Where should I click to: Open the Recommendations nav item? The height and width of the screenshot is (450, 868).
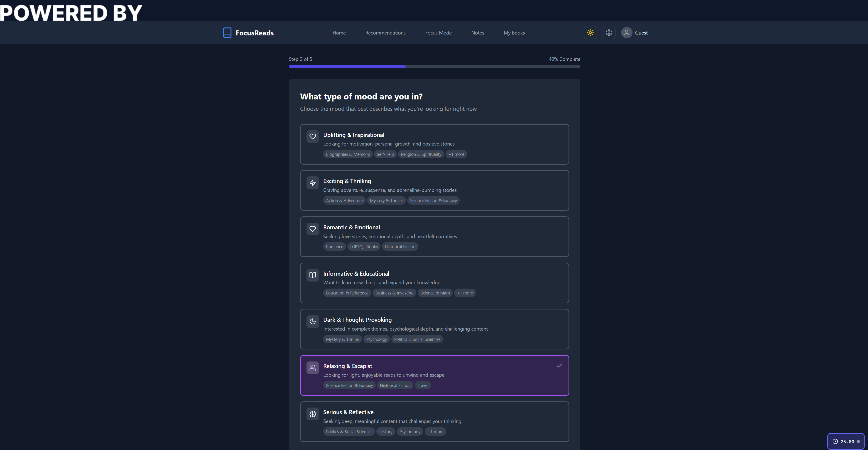pyautogui.click(x=385, y=33)
